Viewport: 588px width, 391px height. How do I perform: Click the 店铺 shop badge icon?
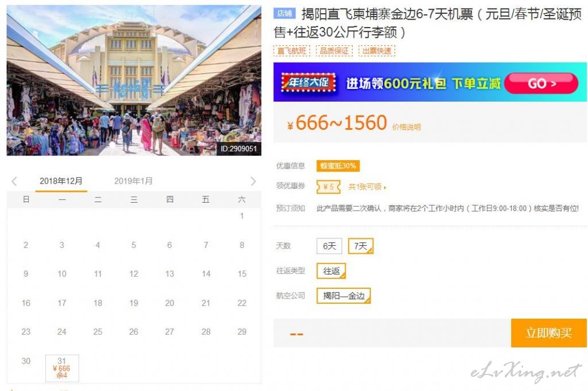coord(284,14)
